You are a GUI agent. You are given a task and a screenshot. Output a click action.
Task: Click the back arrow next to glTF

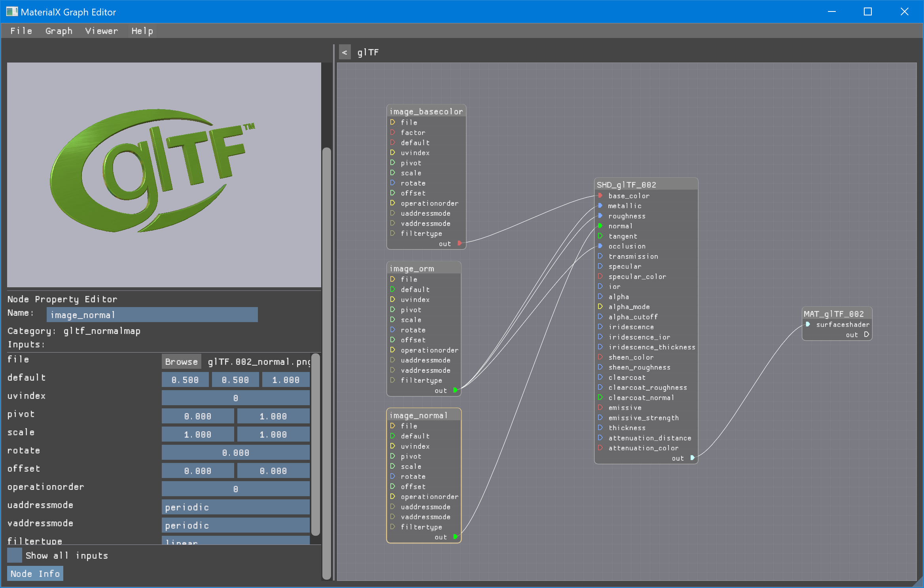point(345,52)
